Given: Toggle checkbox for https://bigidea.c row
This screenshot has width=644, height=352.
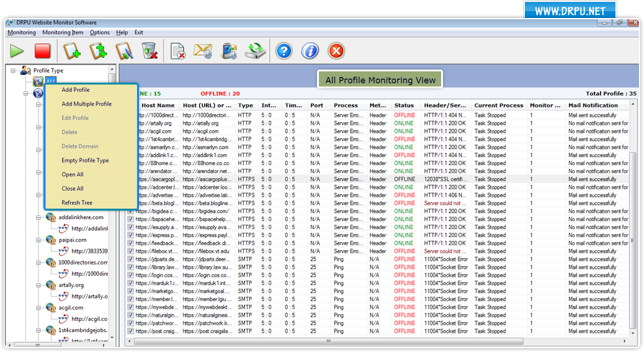Looking at the screenshot, I should click(x=131, y=211).
